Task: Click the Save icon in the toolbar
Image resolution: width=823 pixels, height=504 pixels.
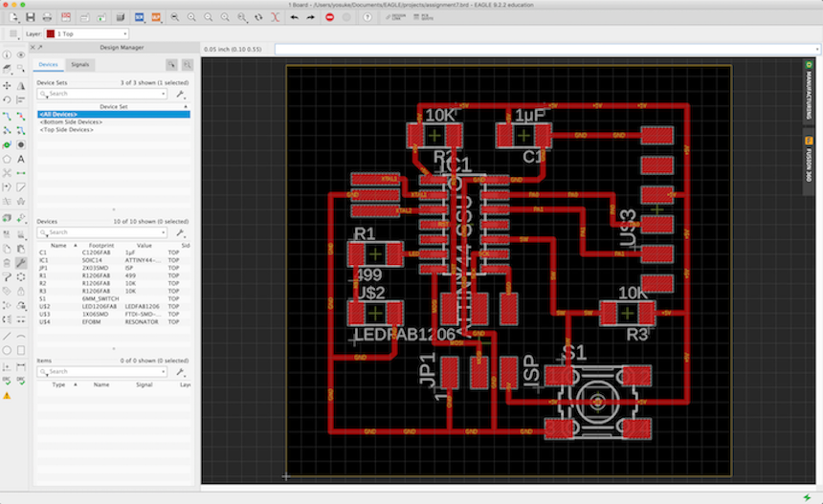Action: click(32, 17)
